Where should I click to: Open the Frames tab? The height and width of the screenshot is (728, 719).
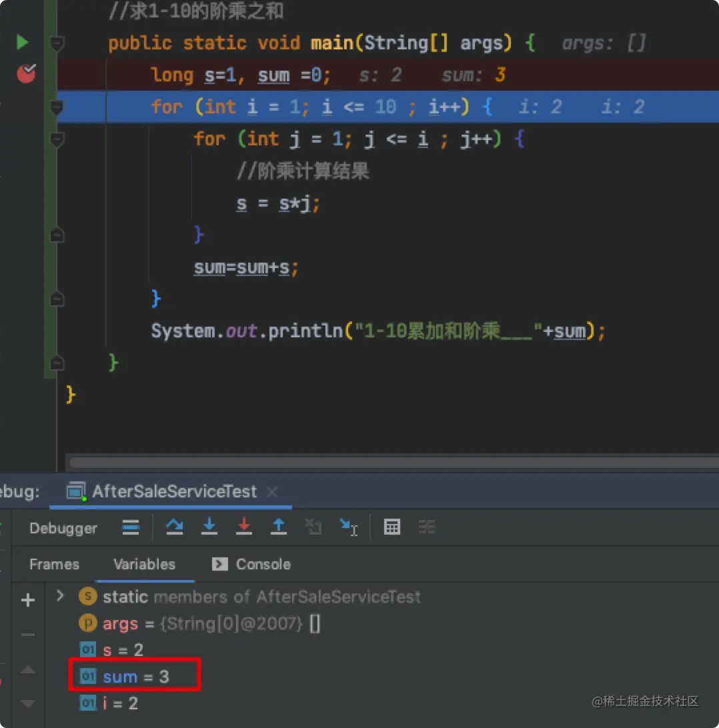(x=54, y=564)
